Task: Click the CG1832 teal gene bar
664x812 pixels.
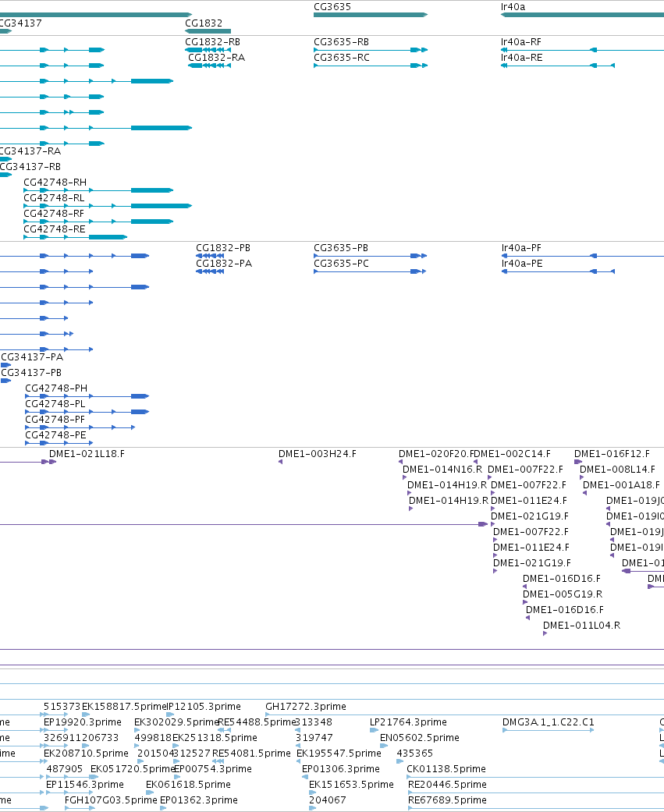Action: click(x=208, y=31)
